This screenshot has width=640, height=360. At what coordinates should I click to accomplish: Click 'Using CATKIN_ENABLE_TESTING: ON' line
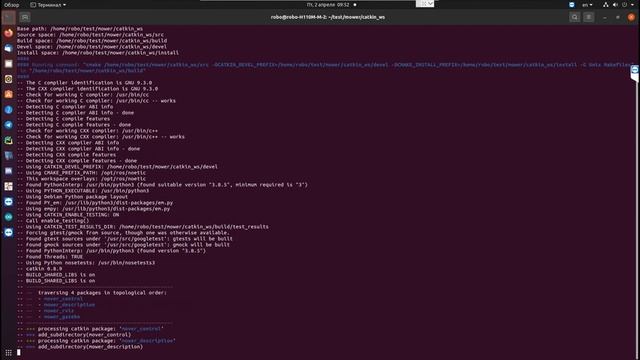point(68,215)
